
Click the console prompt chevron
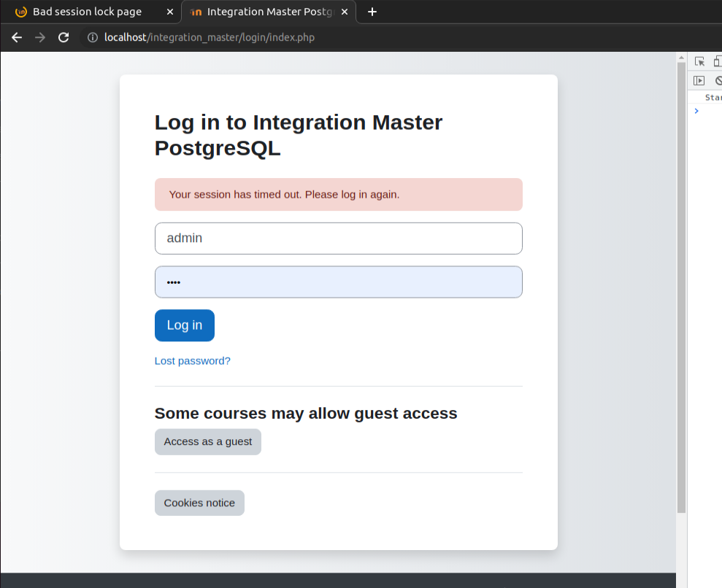696,111
